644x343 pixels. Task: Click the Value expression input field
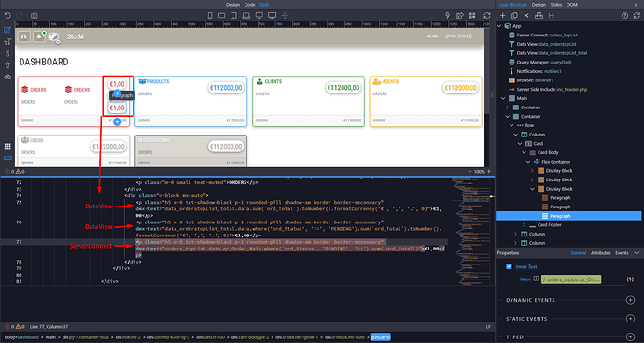pyautogui.click(x=571, y=279)
